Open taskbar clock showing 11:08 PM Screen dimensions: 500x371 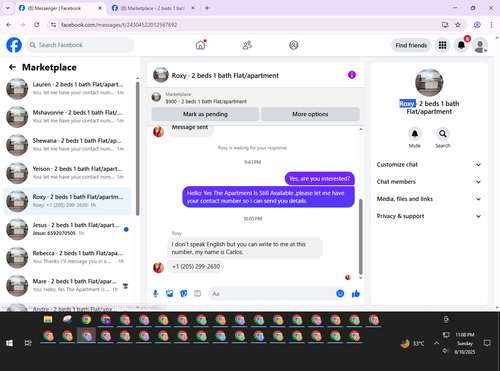[465, 343]
